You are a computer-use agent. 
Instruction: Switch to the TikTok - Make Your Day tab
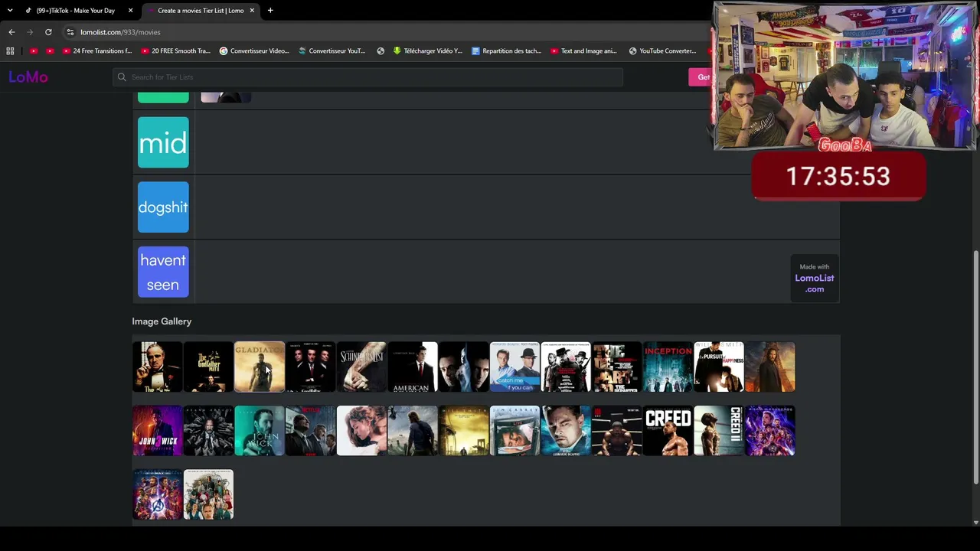[x=76, y=11]
